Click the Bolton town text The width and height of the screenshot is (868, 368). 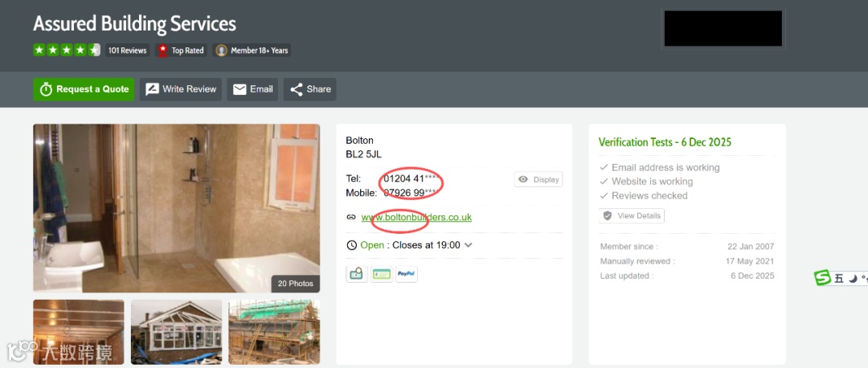tap(360, 141)
